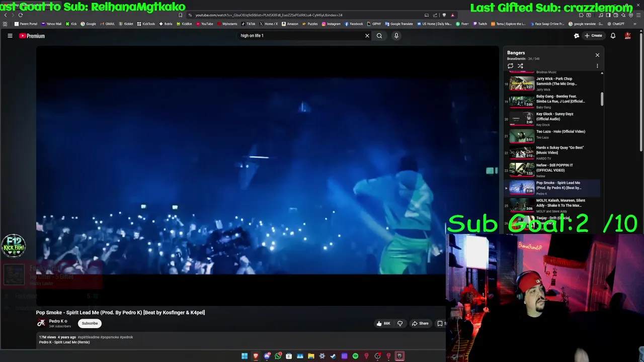The height and width of the screenshot is (362, 644).
Task: Open the settings icon beside Create
Action: 577,36
